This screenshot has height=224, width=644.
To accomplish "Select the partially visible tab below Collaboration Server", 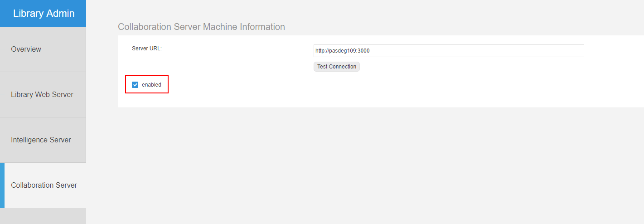I will (x=43, y=216).
